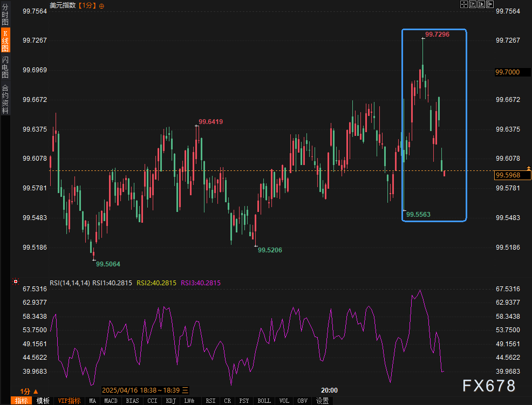Expand the RSI(14,14,14) parameter settings
The image size is (532, 405).
[70, 283]
